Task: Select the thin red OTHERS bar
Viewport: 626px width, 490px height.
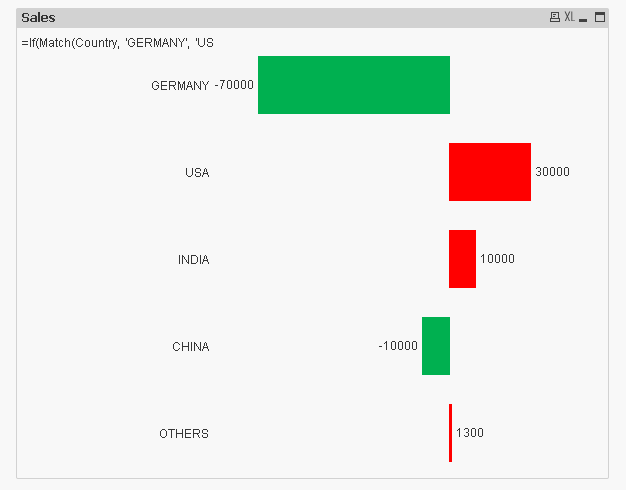Action: click(450, 433)
